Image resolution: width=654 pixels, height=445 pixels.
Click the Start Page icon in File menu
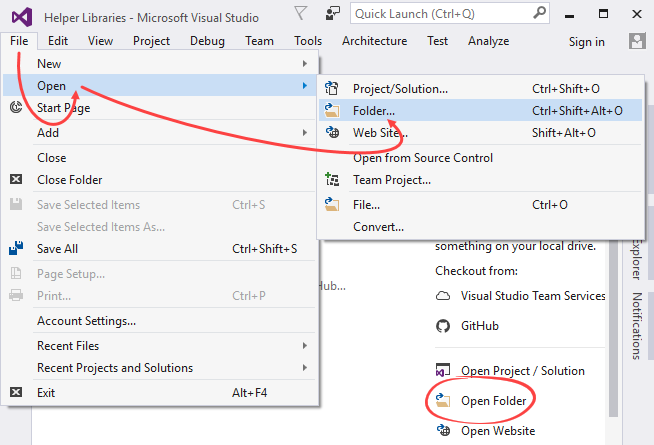click(16, 108)
